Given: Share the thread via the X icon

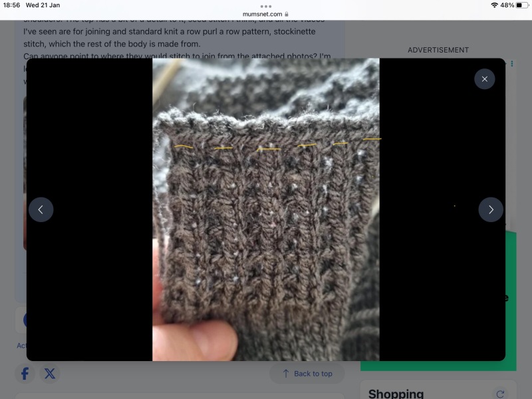Looking at the screenshot, I should pyautogui.click(x=50, y=374).
